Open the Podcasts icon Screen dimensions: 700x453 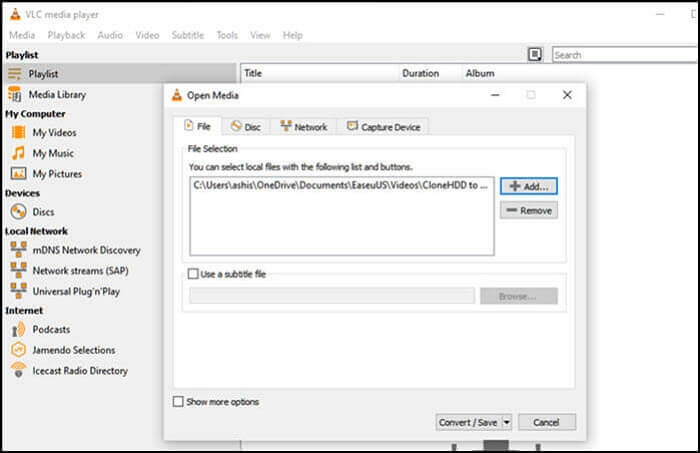click(x=18, y=329)
